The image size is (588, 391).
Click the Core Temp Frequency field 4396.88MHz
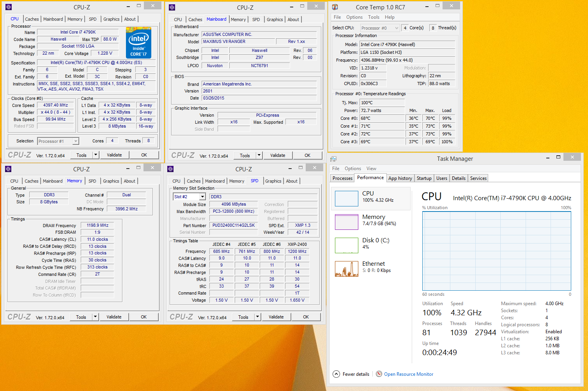pos(407,60)
